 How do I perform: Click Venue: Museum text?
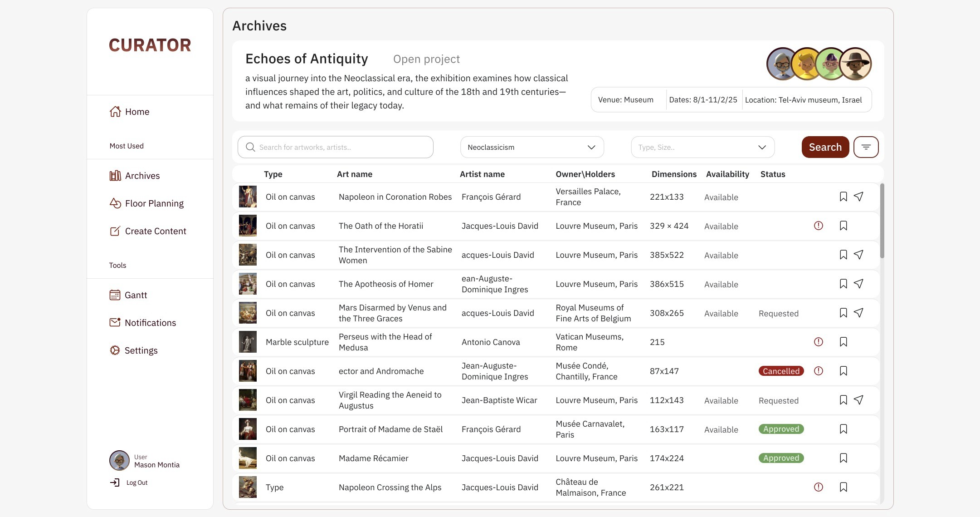[626, 100]
